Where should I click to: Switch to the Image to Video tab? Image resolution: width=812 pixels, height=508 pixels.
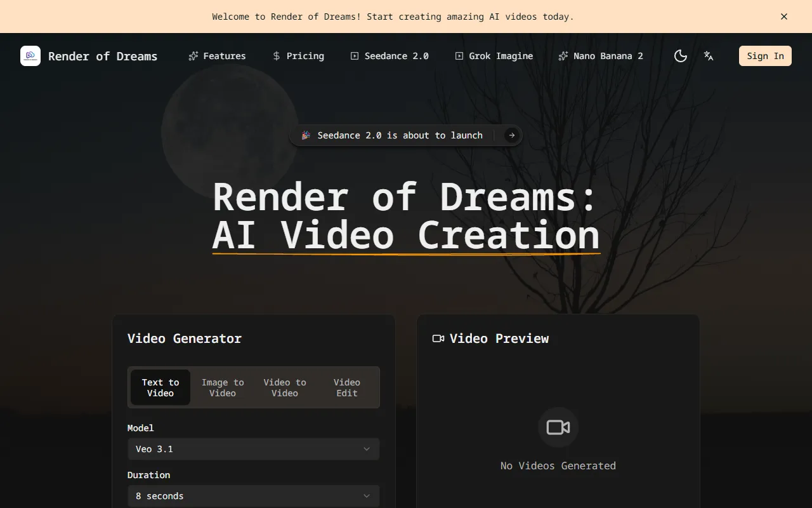223,387
